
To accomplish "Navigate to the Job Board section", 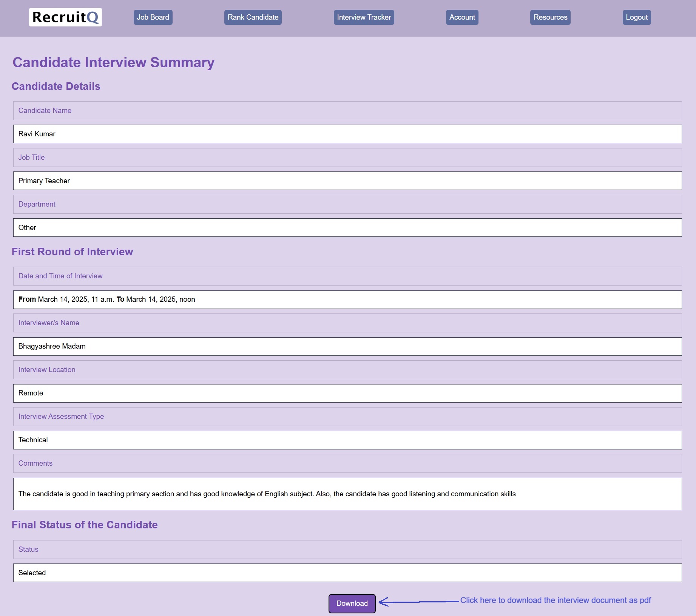I will click(x=153, y=17).
